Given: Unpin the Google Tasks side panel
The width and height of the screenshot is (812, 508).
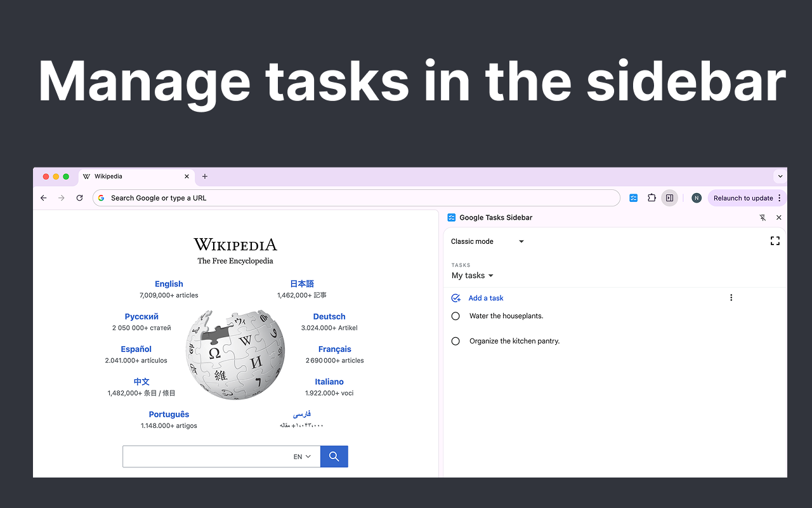Looking at the screenshot, I should (763, 218).
